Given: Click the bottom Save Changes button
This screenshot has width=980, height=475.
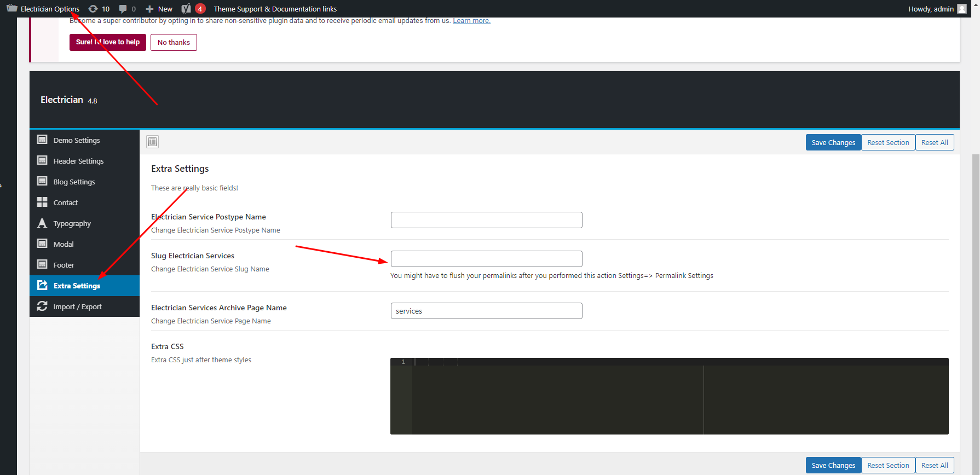Looking at the screenshot, I should [x=833, y=465].
